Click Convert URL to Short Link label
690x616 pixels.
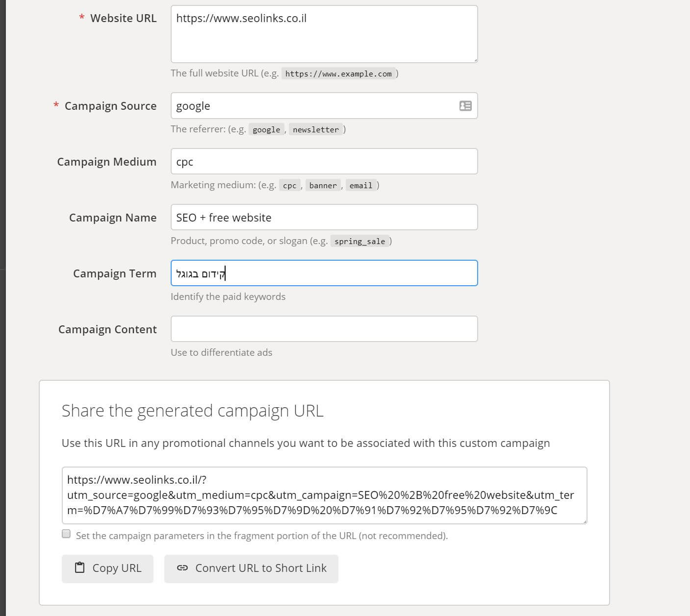261,568
